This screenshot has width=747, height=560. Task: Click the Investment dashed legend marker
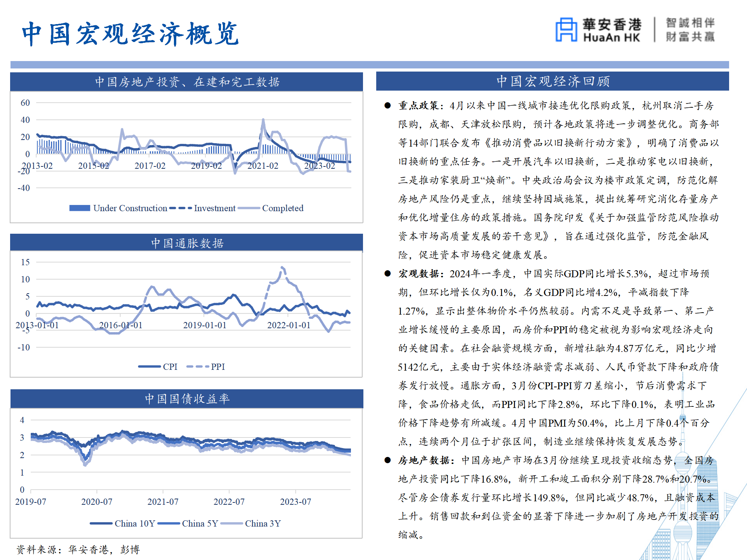(181, 208)
